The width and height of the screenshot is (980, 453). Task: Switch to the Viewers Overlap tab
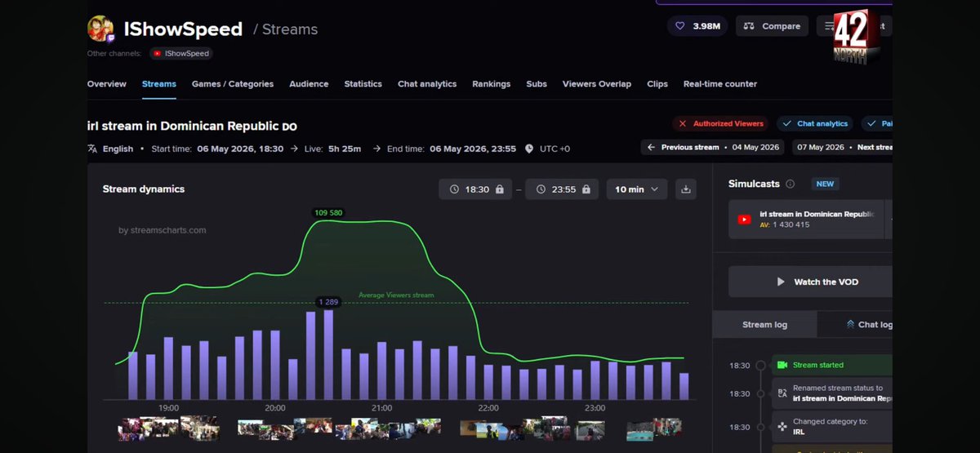tap(597, 84)
